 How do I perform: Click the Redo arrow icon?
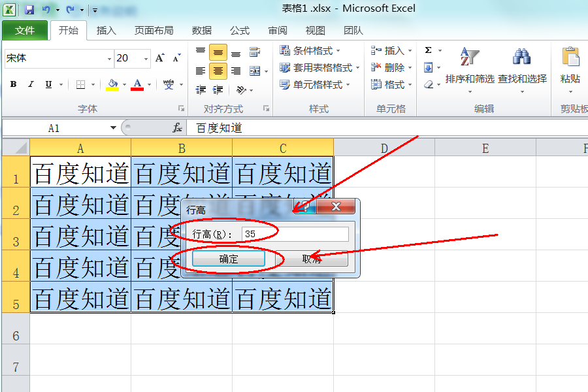pos(70,9)
